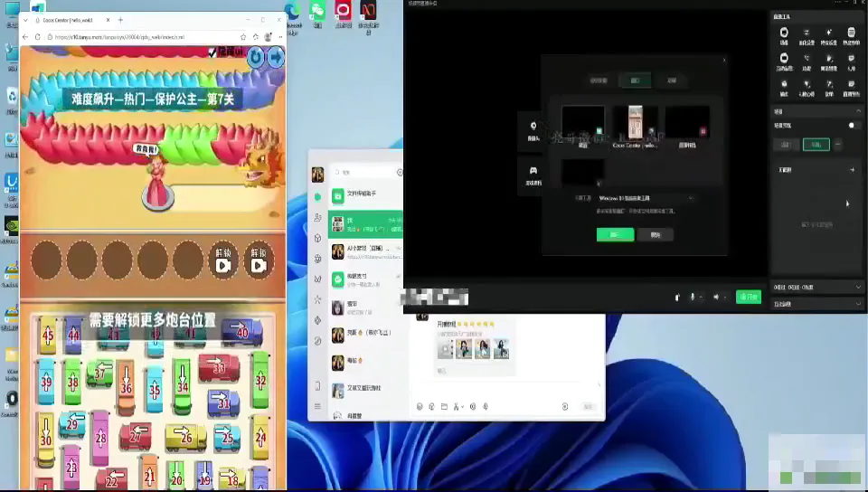The height and width of the screenshot is (492, 868).
Task: Click the gray cancel button in dialog
Action: point(656,234)
